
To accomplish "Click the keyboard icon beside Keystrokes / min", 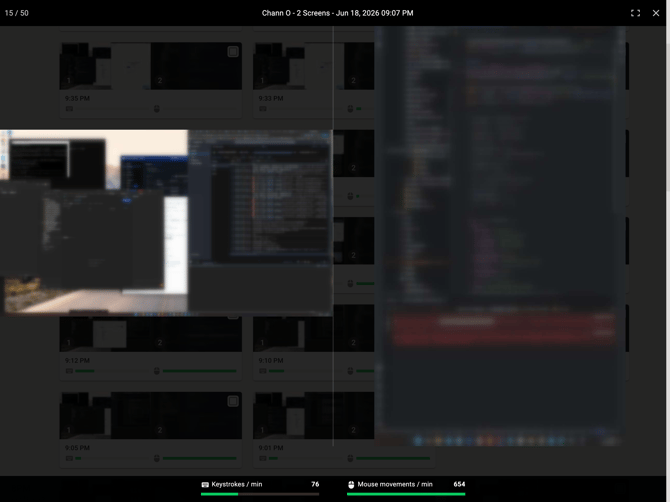I will click(x=205, y=484).
